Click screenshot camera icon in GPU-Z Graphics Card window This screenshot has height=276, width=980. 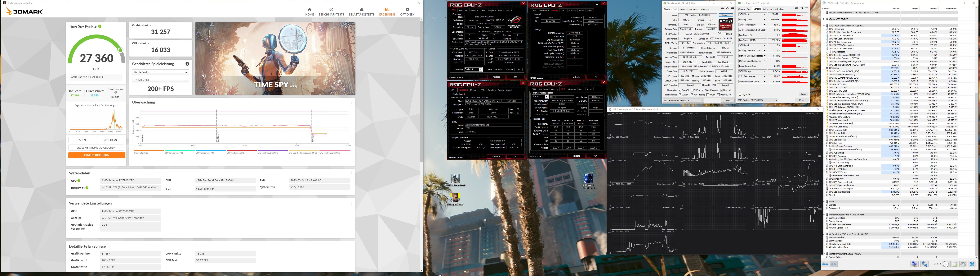(722, 8)
